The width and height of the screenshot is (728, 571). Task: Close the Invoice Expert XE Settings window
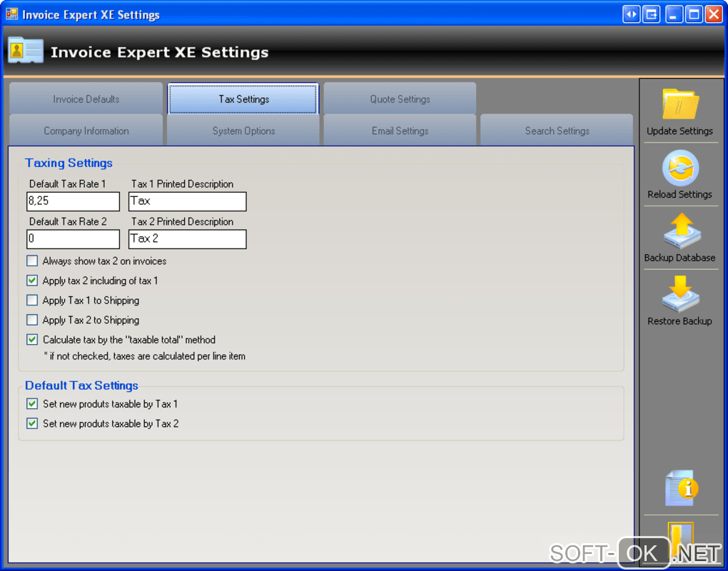click(714, 14)
